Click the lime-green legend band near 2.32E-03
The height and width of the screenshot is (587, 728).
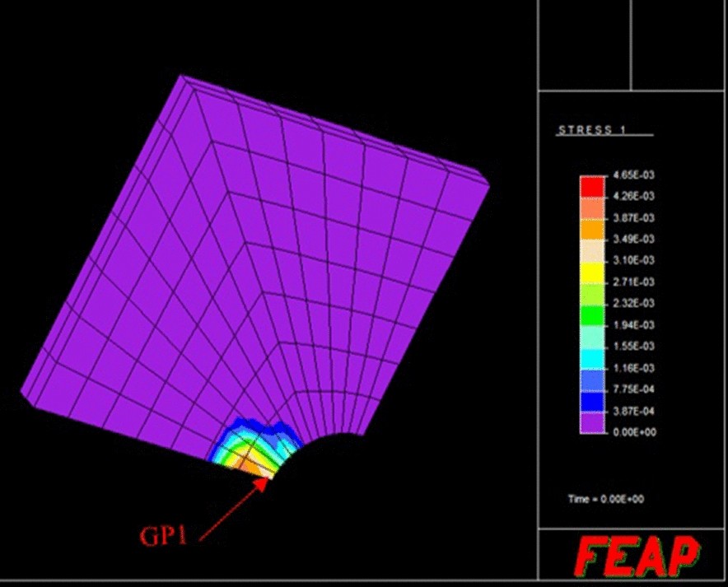[592, 294]
